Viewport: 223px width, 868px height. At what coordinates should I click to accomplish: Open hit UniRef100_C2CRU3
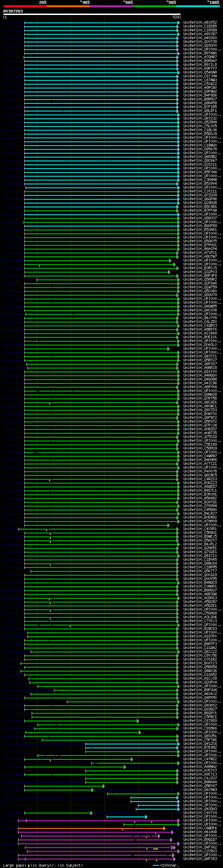pos(200,851)
